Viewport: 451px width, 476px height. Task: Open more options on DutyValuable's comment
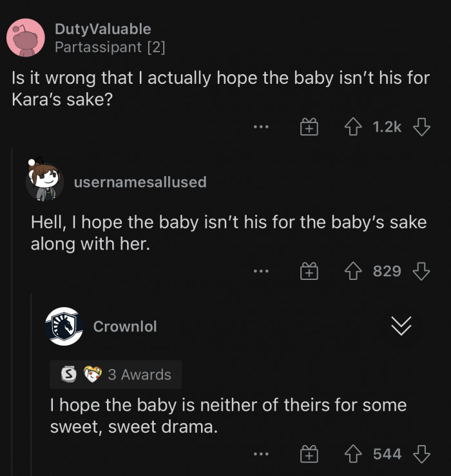pyautogui.click(x=260, y=128)
